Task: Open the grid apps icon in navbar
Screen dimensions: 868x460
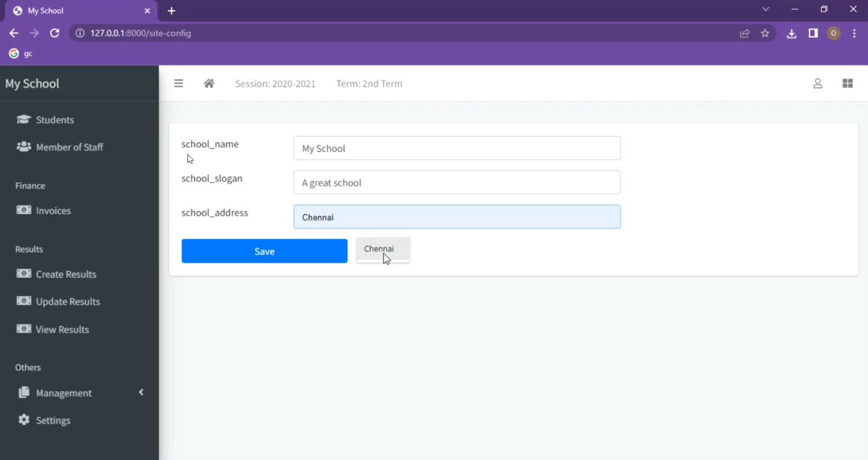Action: pyautogui.click(x=847, y=83)
